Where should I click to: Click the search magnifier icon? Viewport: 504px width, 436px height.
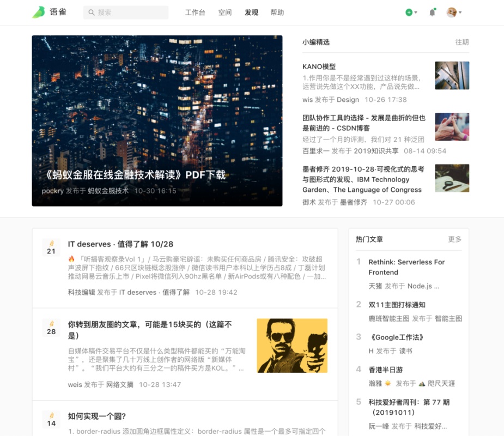click(92, 13)
